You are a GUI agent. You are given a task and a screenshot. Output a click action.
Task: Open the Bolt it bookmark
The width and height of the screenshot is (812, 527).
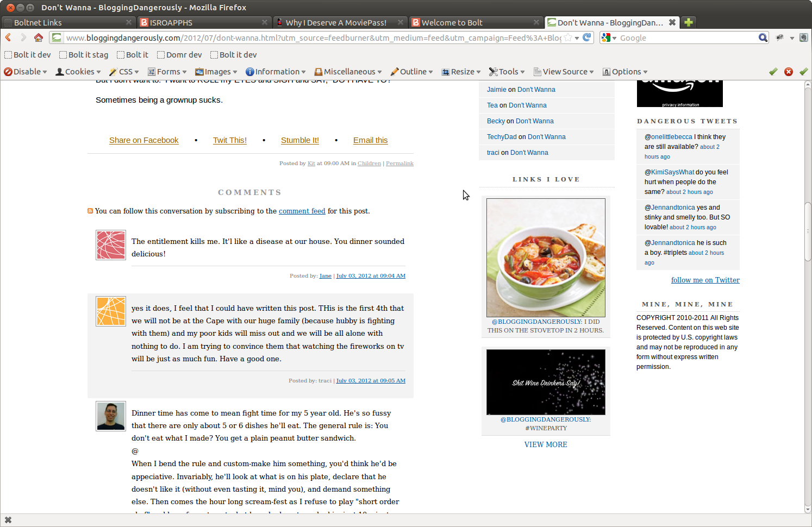(x=133, y=55)
